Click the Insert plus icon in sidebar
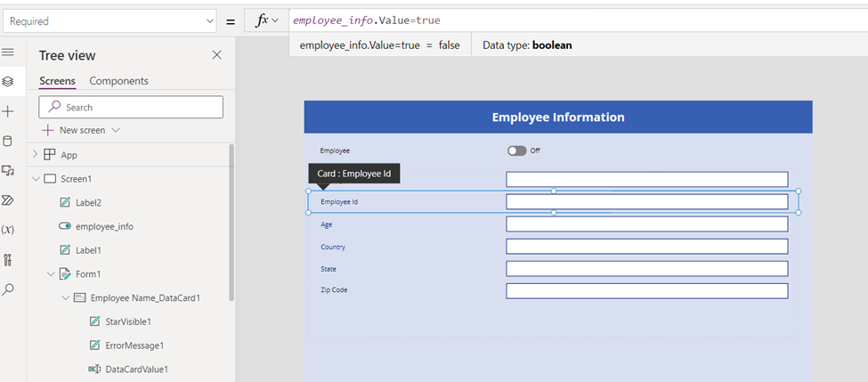 (8, 112)
